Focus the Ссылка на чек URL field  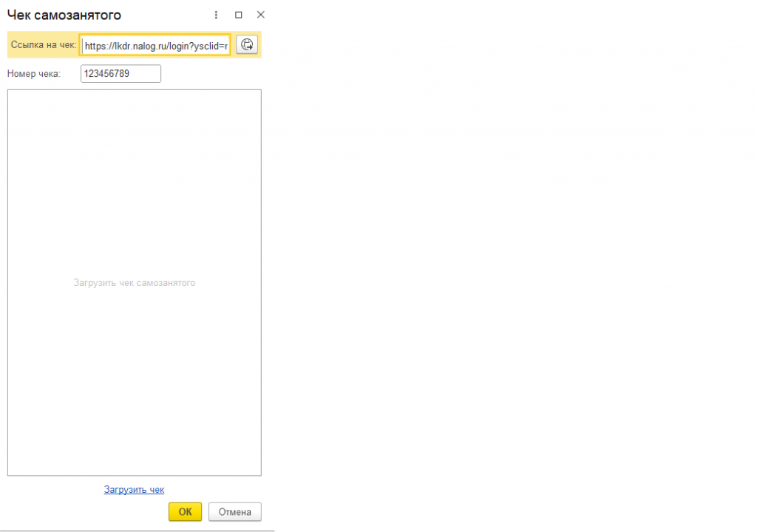click(x=155, y=45)
